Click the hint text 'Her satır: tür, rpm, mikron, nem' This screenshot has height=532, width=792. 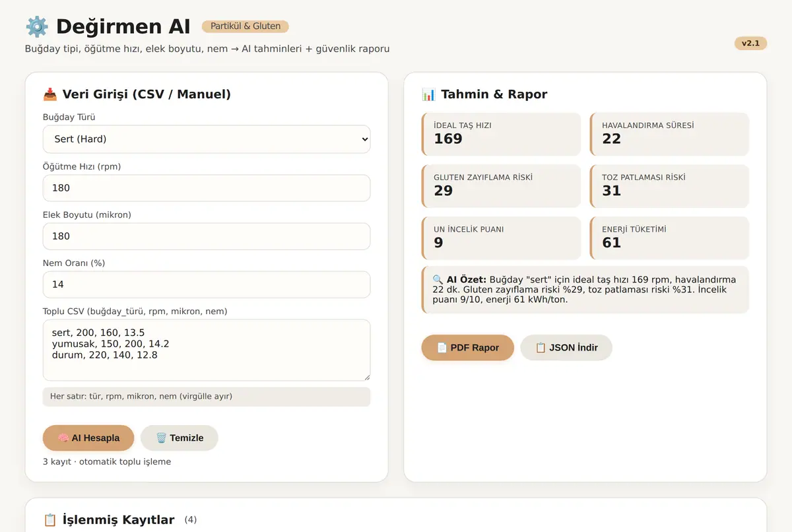point(141,397)
